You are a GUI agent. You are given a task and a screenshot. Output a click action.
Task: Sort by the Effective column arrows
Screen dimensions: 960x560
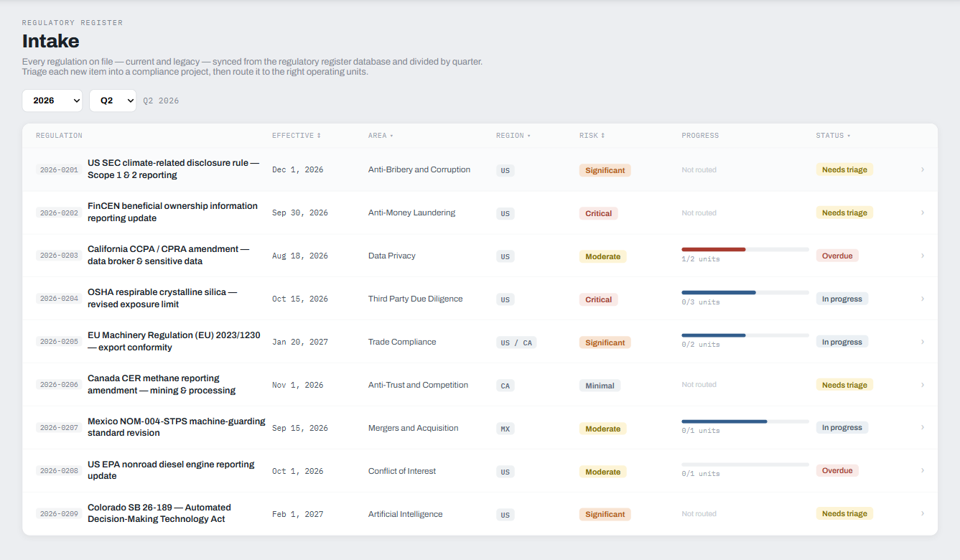(319, 136)
